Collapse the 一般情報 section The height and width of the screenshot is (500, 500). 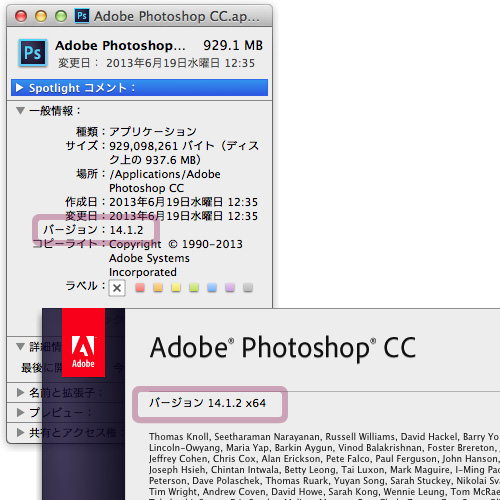[20, 110]
